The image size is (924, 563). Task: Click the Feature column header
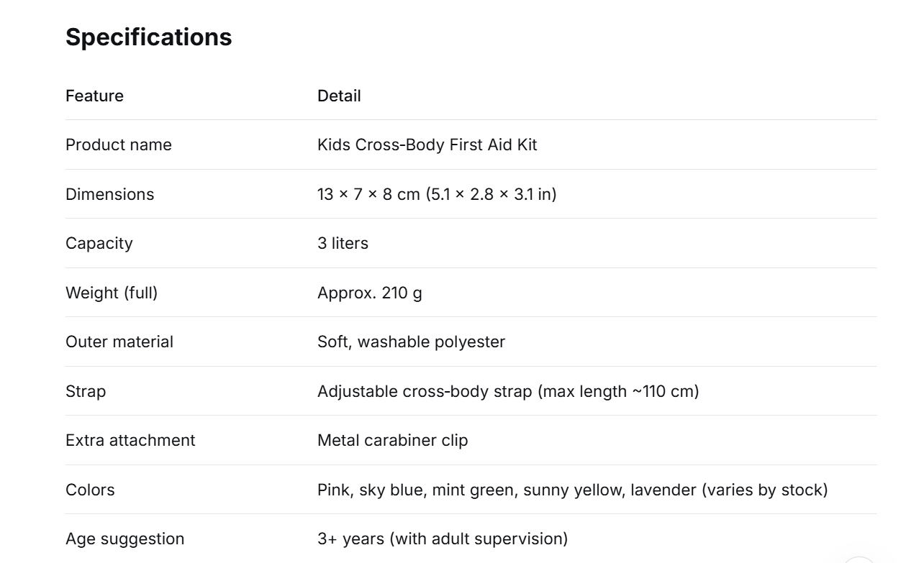pyautogui.click(x=94, y=96)
